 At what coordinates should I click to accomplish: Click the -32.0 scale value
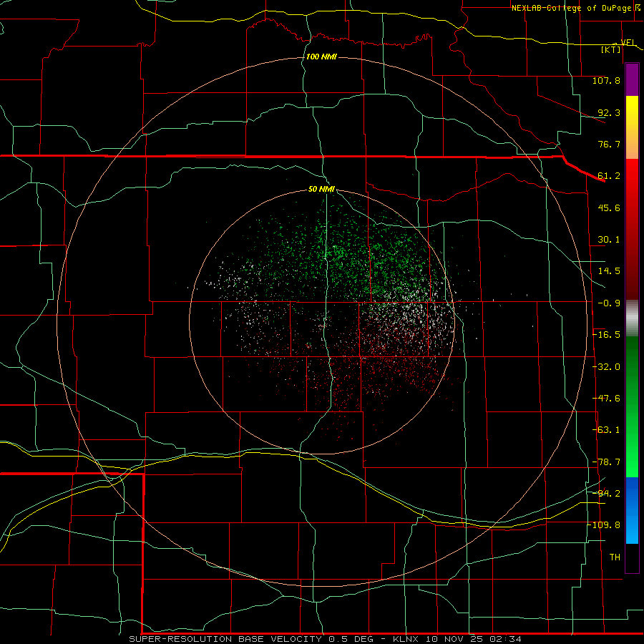[x=606, y=367]
